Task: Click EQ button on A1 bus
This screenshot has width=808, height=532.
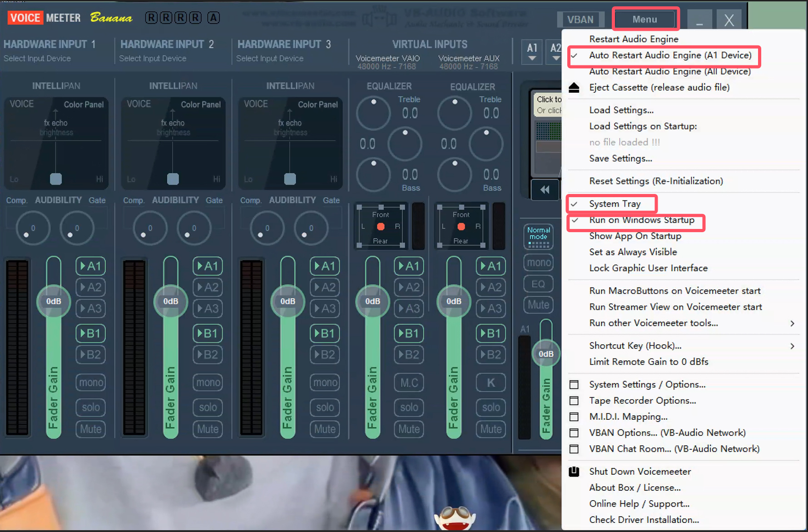Action: point(539,284)
